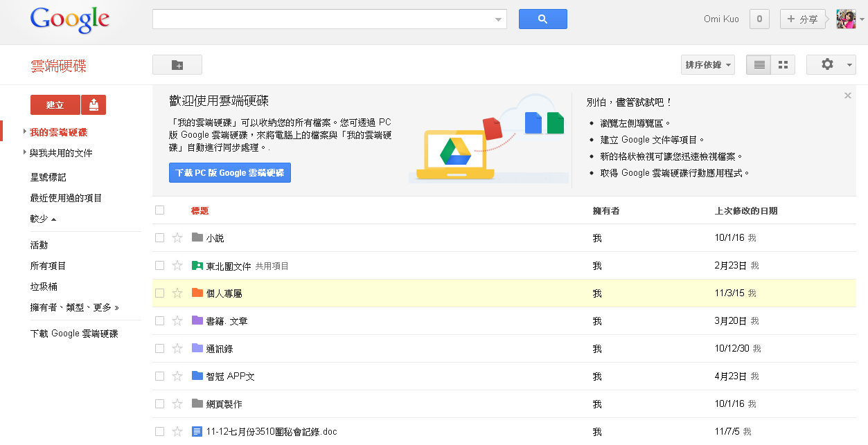The image size is (868, 445).
Task: Click the blue document icon of 11-12七月份3510團秘會記錄.doc
Action: pos(197,431)
